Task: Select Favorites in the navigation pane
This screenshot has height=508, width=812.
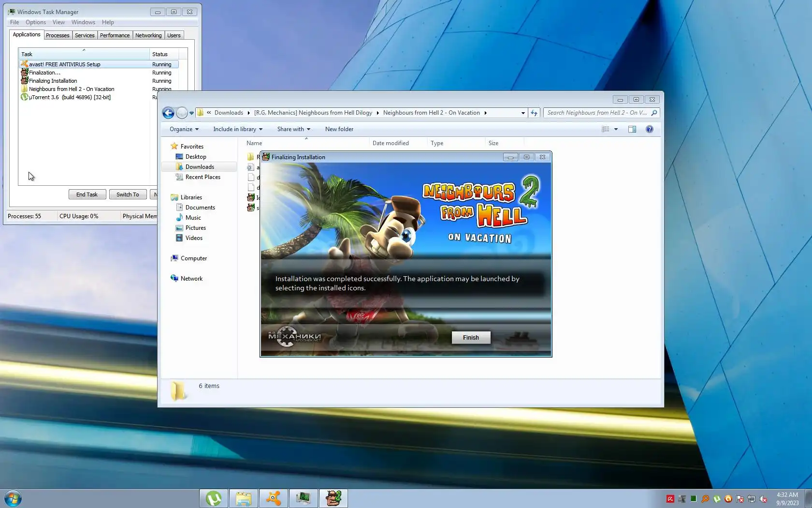Action: coord(187,147)
